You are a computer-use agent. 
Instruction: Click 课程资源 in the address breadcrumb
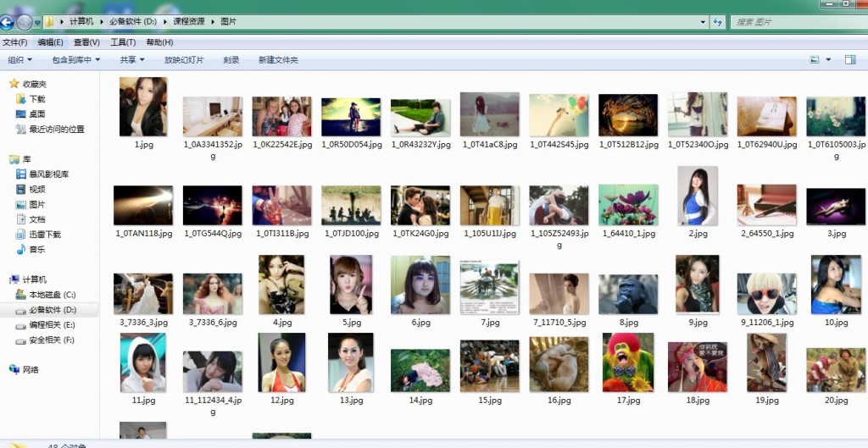189,21
